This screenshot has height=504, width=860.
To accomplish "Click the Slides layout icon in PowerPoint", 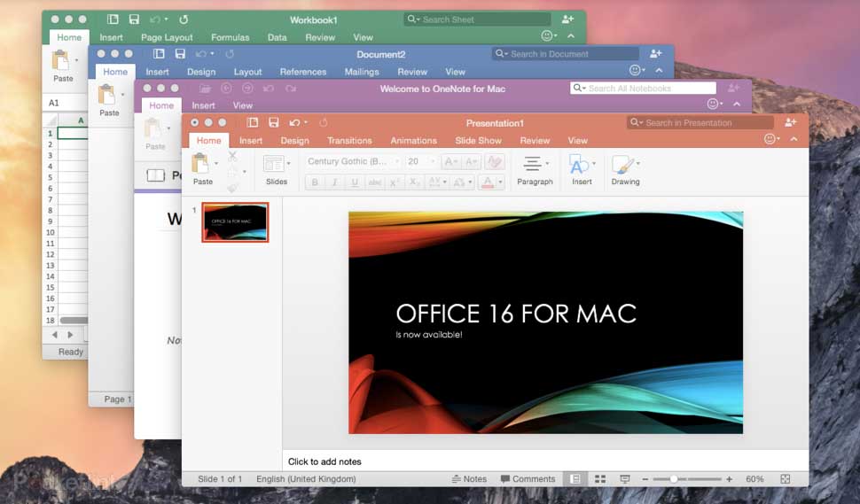I will coord(273,164).
